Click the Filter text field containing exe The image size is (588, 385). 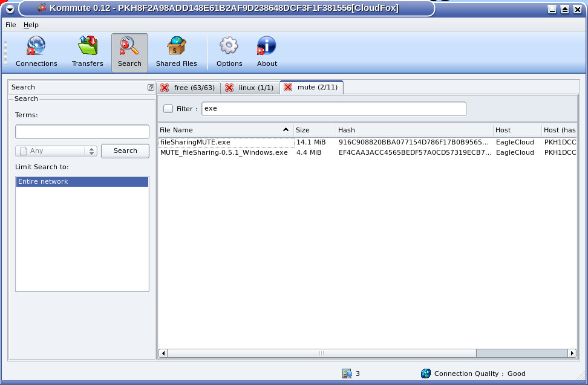334,109
